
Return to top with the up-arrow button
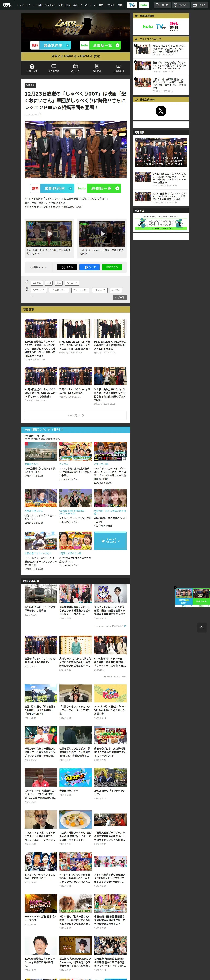(x=202, y=627)
